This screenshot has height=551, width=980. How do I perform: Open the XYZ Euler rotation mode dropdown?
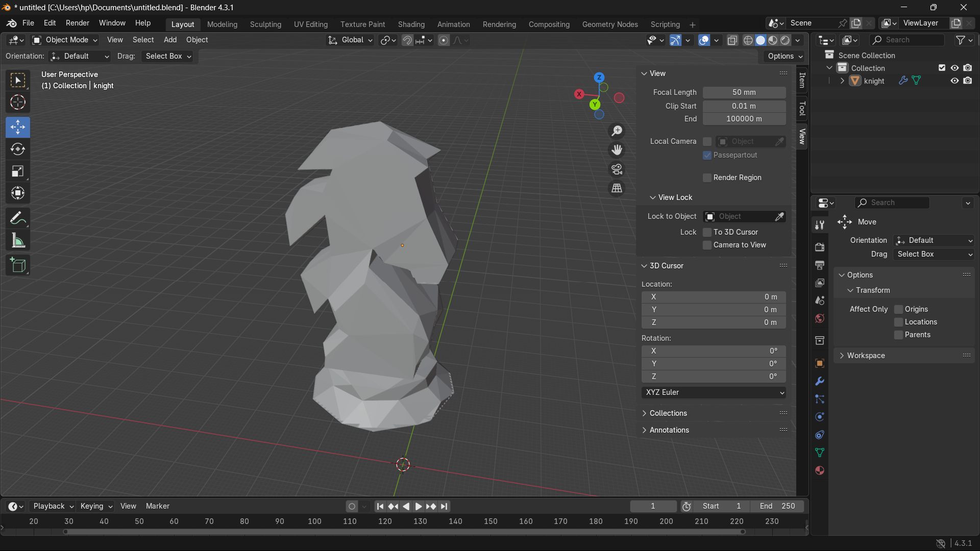(x=714, y=392)
